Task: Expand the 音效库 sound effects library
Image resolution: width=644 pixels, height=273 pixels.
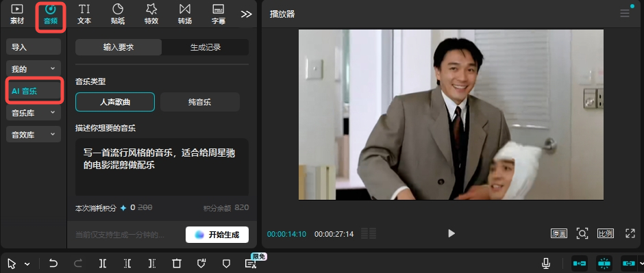Action: tap(34, 135)
